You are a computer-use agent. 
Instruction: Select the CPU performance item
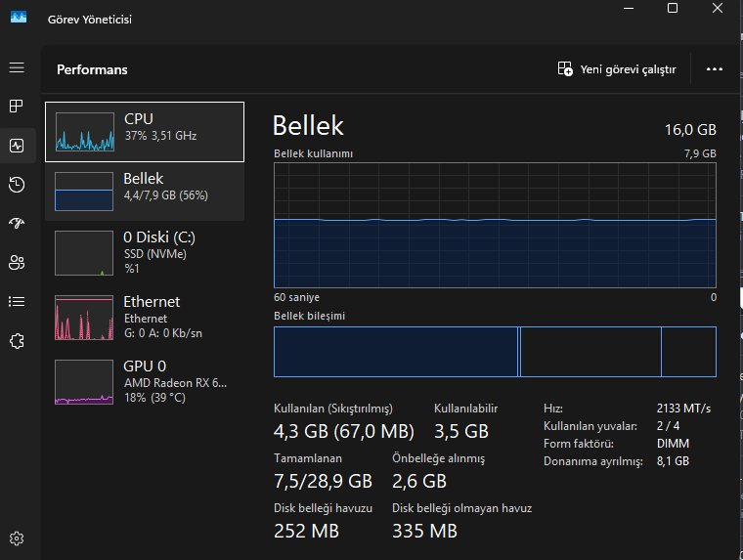coord(145,131)
